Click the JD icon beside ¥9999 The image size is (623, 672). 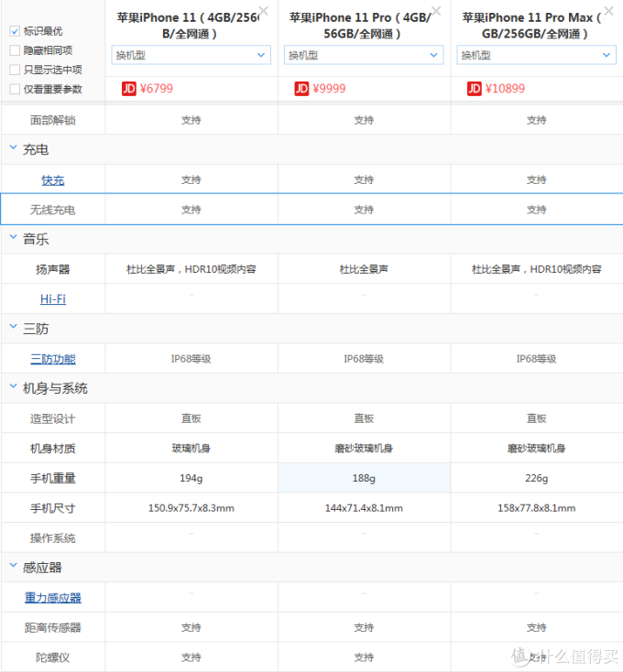pyautogui.click(x=301, y=89)
